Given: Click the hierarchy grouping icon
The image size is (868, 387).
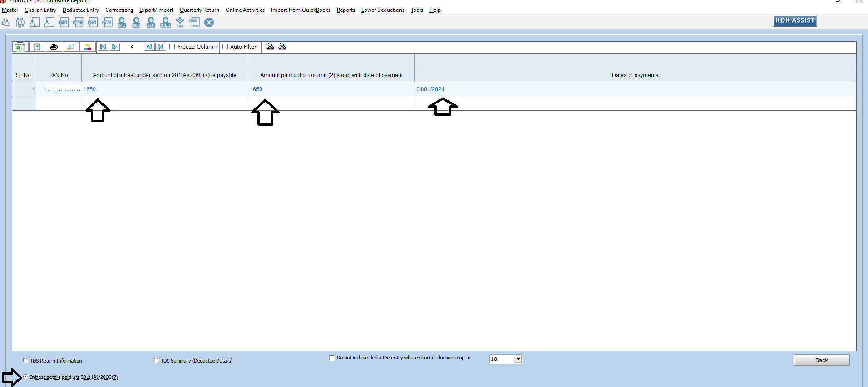Looking at the screenshot, I should [x=88, y=47].
